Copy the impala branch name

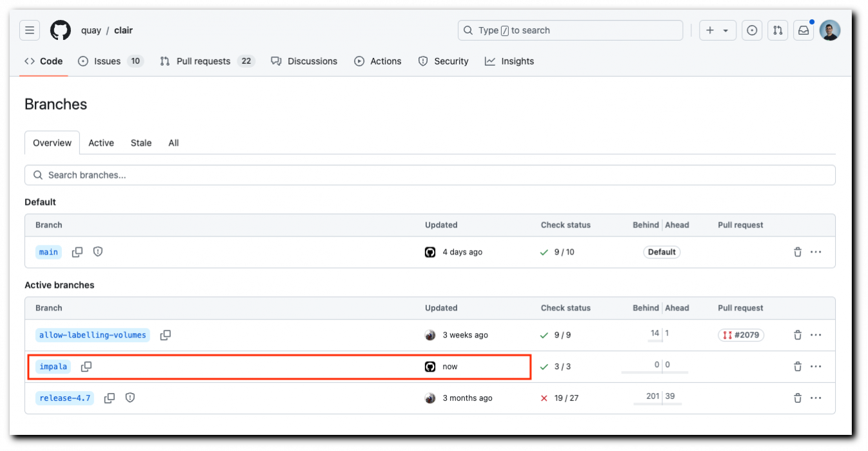tap(86, 367)
